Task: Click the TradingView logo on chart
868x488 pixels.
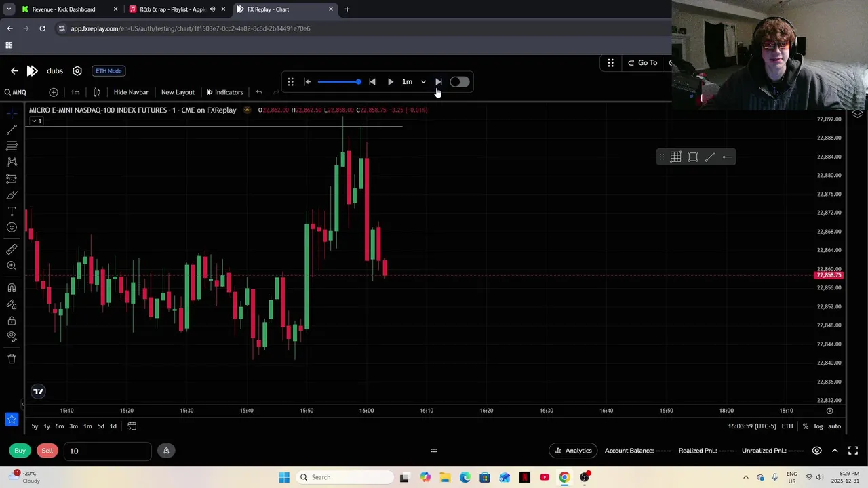Action: tap(39, 391)
